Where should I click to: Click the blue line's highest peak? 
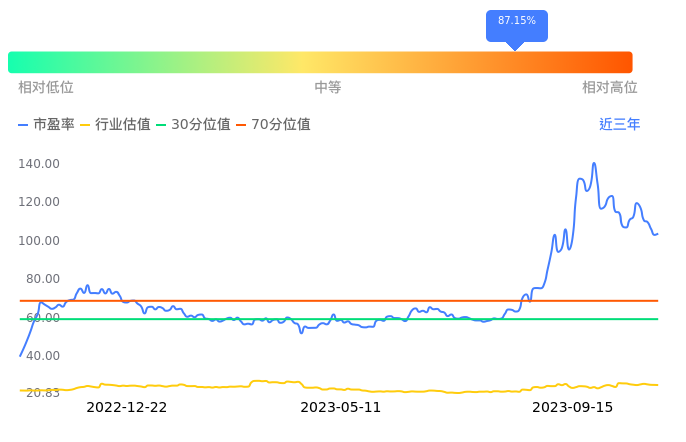click(x=594, y=164)
